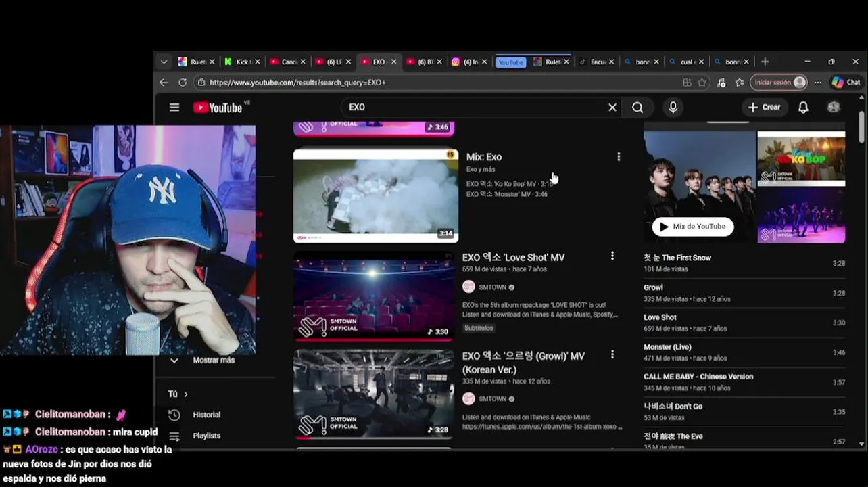Open the browser settings and more menu
This screenshot has height=487, width=868.
coord(818,82)
